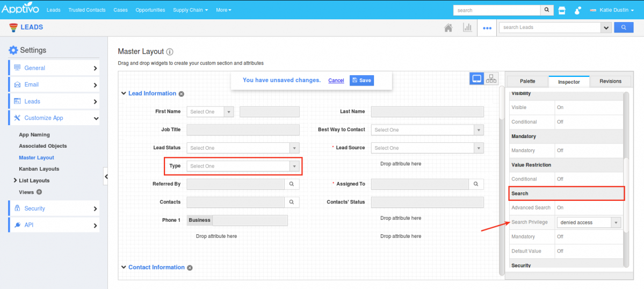This screenshot has height=289, width=644.
Task: Open the Search Privilege dropdown
Action: tap(589, 222)
